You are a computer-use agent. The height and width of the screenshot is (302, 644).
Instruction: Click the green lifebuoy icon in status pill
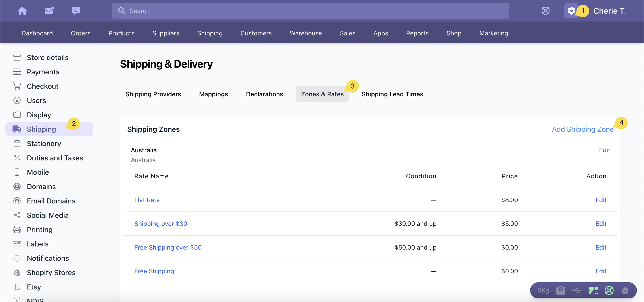609,290
